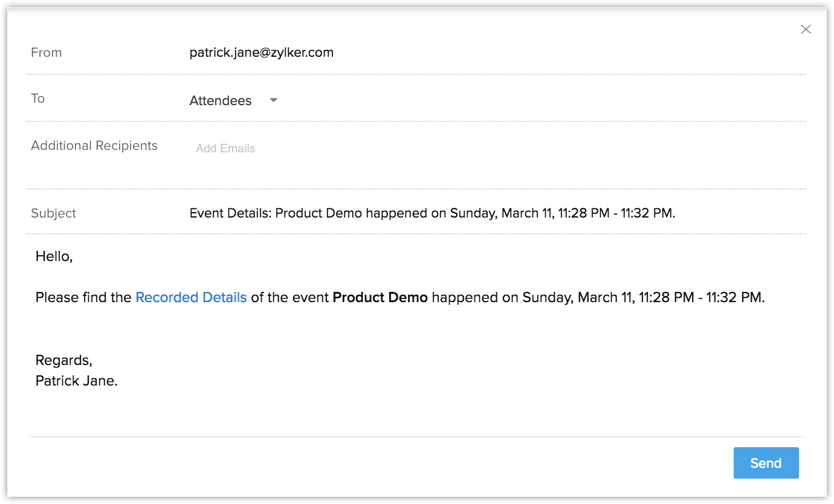Click the From field label
Viewport: 834px width, 504px height.
[47, 53]
